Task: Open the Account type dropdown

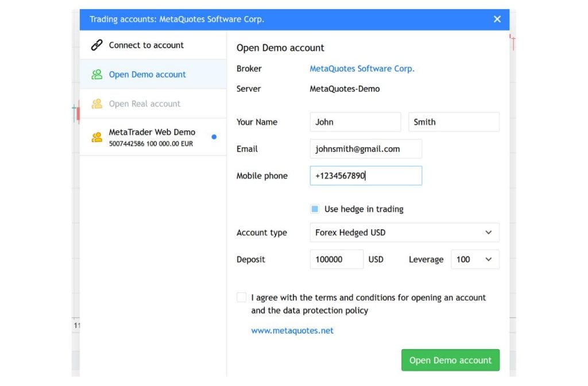Action: [404, 233]
